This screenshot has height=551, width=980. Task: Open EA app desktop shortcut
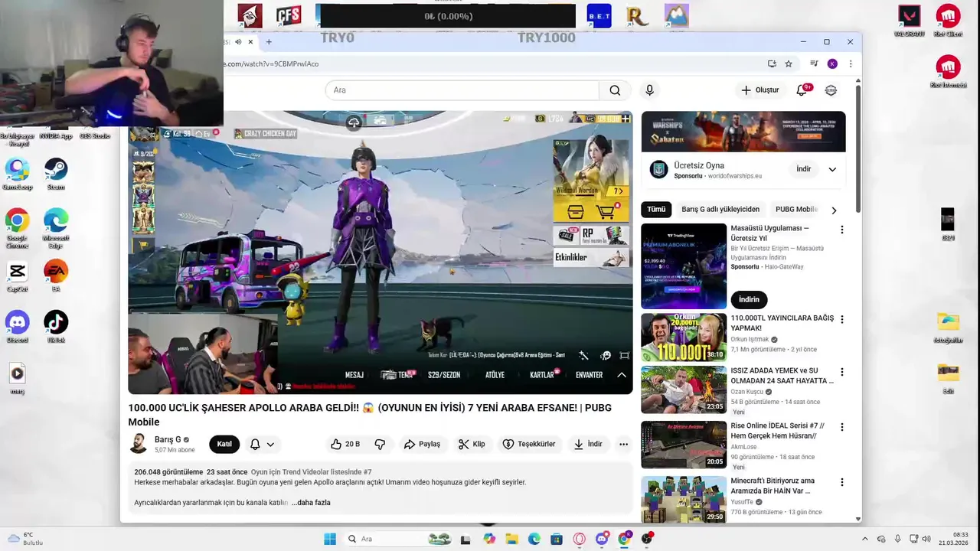point(56,276)
